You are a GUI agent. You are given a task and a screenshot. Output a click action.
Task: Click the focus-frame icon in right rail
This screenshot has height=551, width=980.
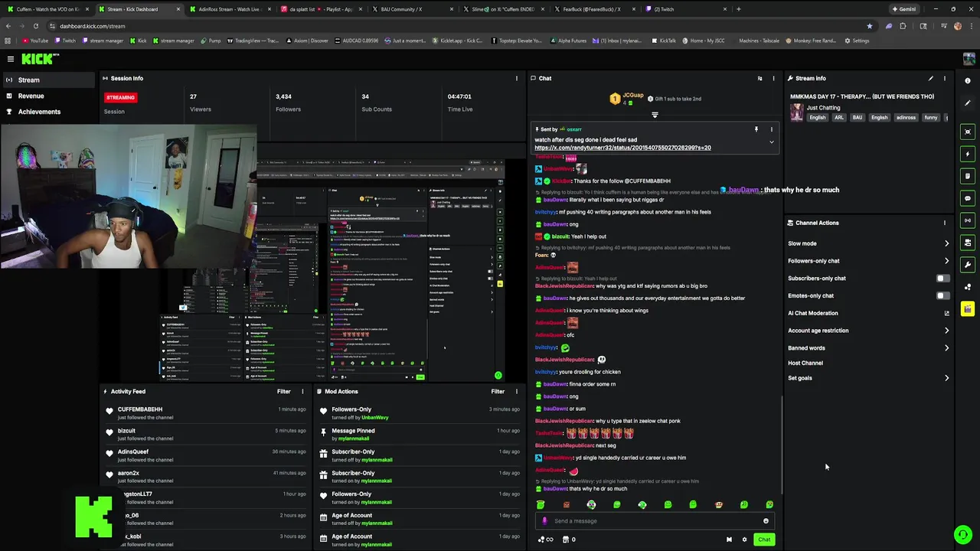pos(968,132)
